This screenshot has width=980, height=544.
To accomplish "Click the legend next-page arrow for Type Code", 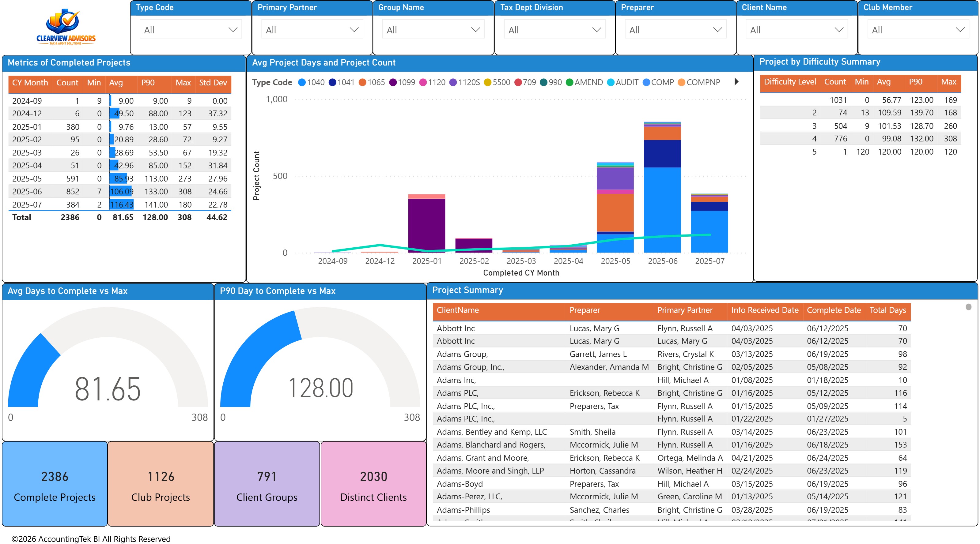I will click(x=736, y=82).
